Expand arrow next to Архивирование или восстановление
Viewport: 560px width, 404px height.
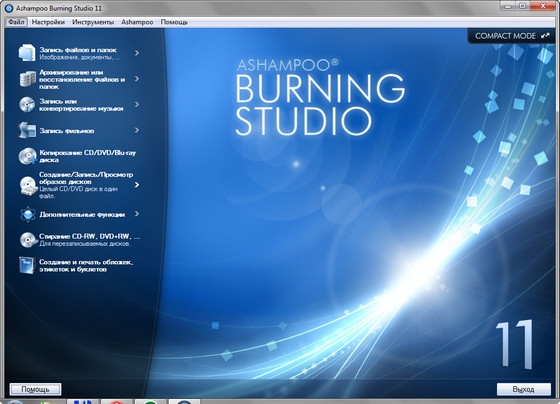pyautogui.click(x=137, y=79)
